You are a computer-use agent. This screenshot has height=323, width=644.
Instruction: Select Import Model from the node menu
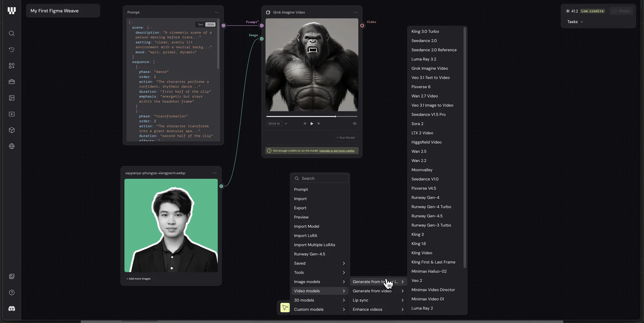tap(320, 226)
